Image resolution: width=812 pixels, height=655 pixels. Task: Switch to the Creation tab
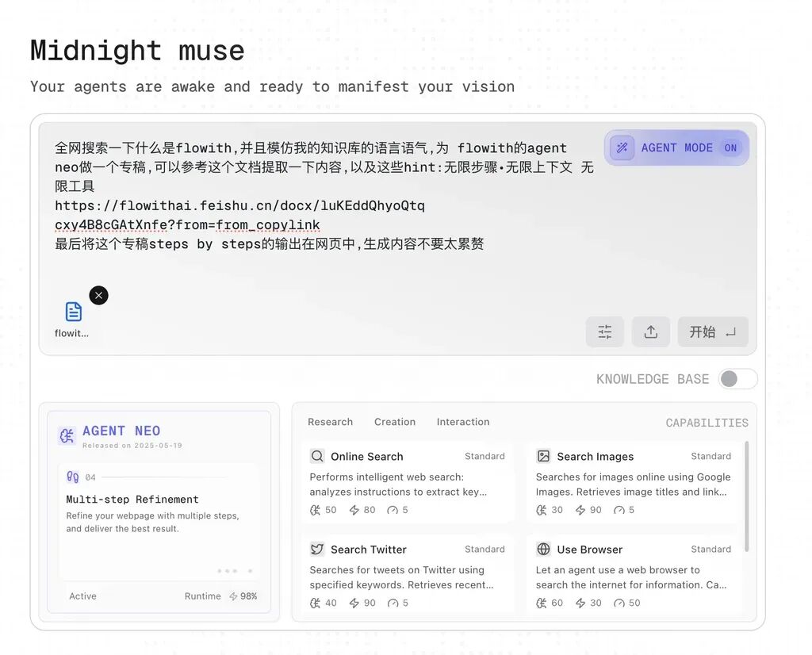(x=395, y=422)
